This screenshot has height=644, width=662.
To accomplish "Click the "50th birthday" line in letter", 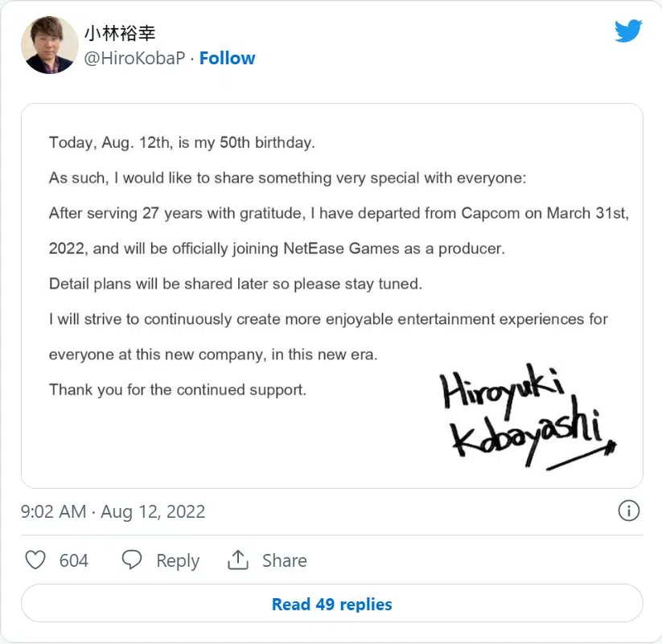I will (x=182, y=142).
